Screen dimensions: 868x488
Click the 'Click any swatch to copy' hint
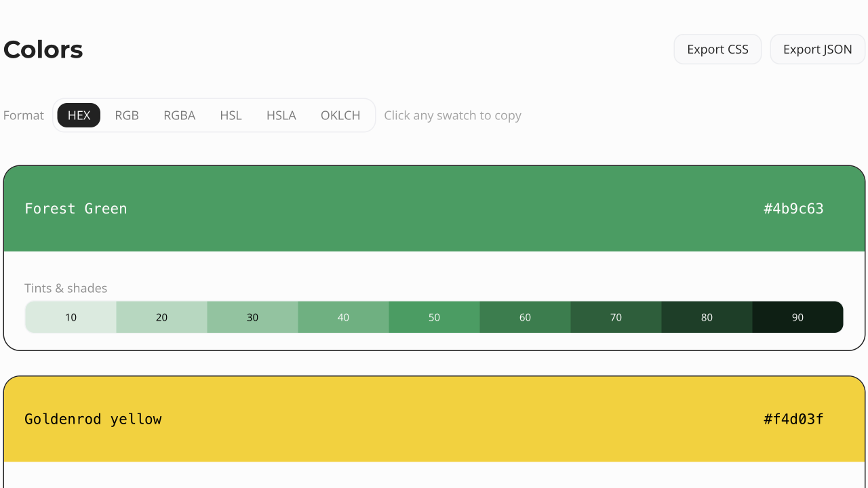click(x=452, y=115)
